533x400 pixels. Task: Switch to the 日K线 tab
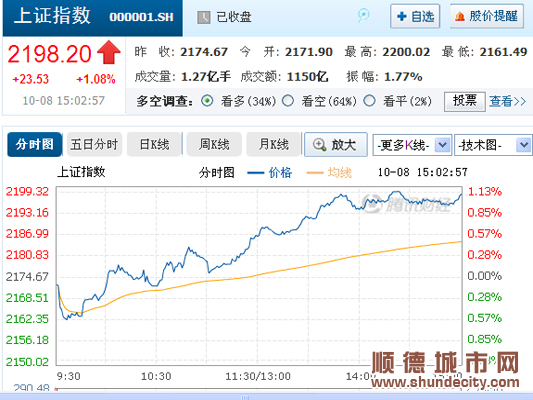(x=154, y=144)
